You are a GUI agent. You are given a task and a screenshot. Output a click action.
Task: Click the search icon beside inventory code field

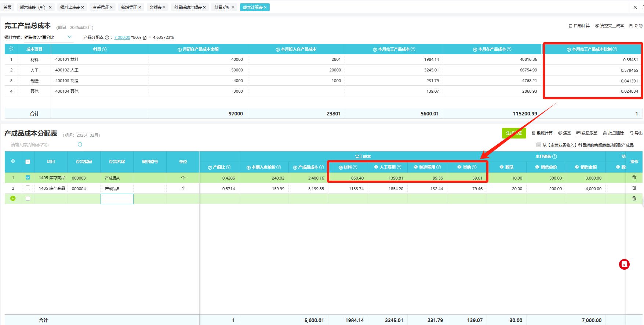(x=80, y=145)
